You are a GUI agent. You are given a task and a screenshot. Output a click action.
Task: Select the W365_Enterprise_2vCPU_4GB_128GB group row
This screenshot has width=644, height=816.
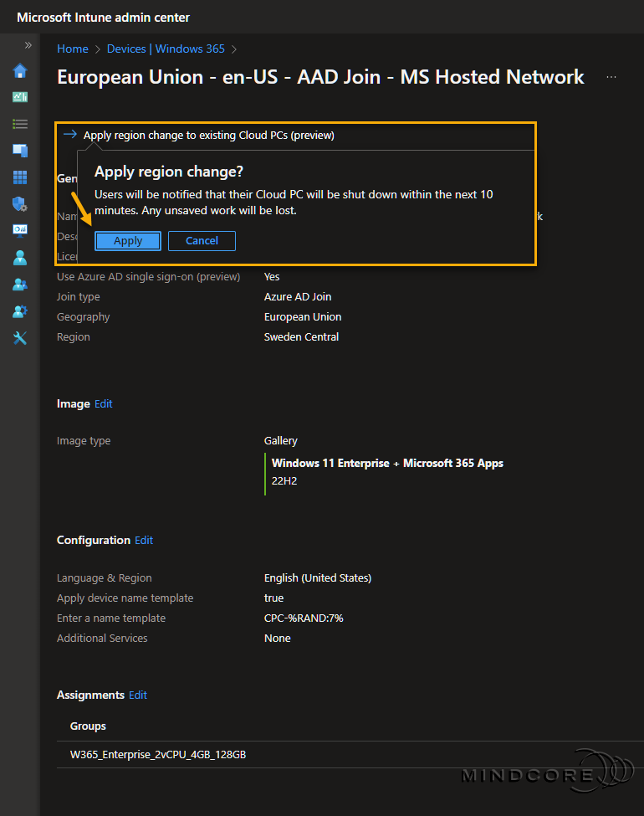point(350,755)
